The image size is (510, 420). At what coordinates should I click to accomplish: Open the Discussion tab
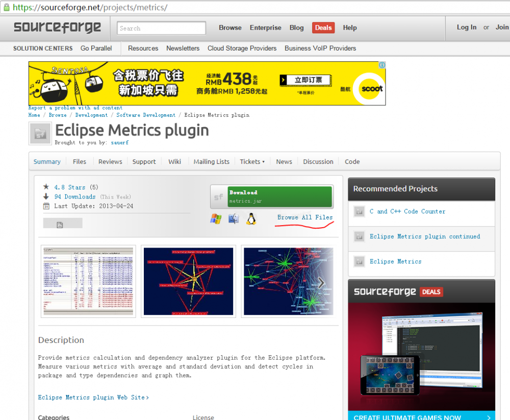point(318,161)
